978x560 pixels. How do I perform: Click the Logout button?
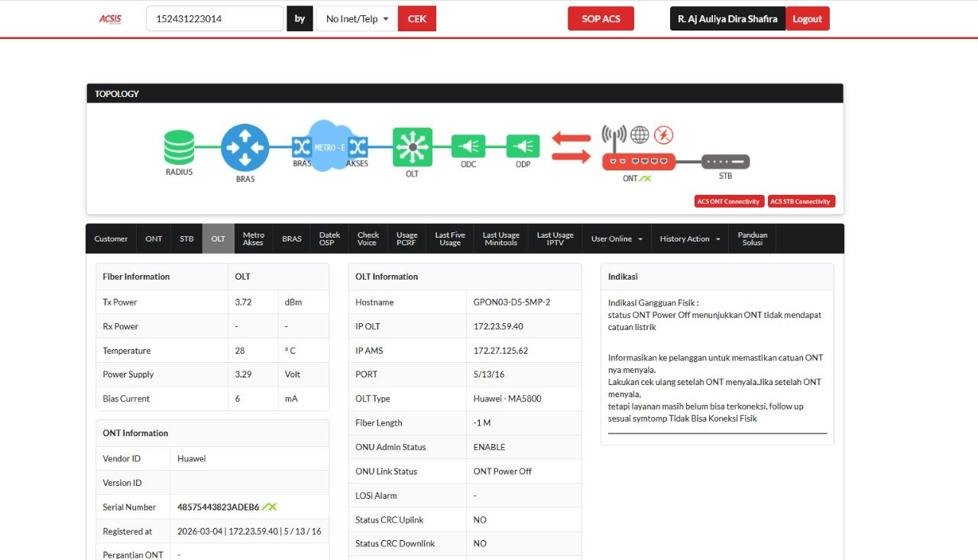(808, 19)
